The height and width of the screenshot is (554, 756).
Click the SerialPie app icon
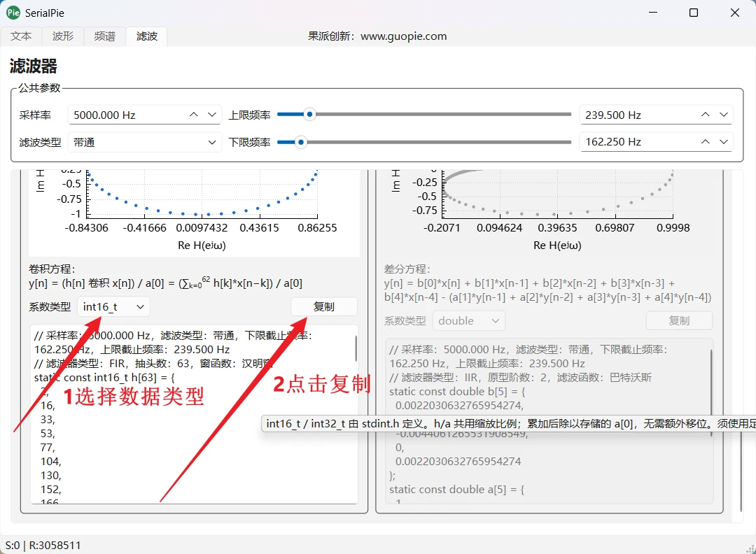pos(13,13)
